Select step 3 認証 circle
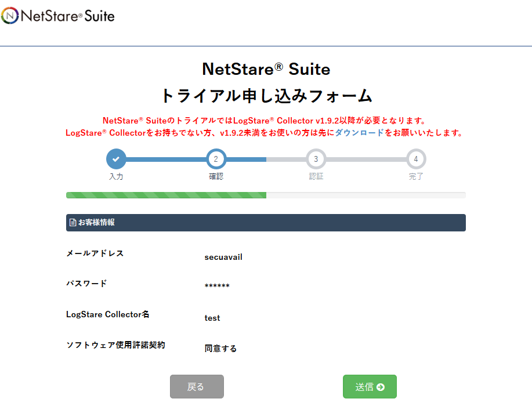Image resolution: width=532 pixels, height=406 pixels. tap(316, 159)
